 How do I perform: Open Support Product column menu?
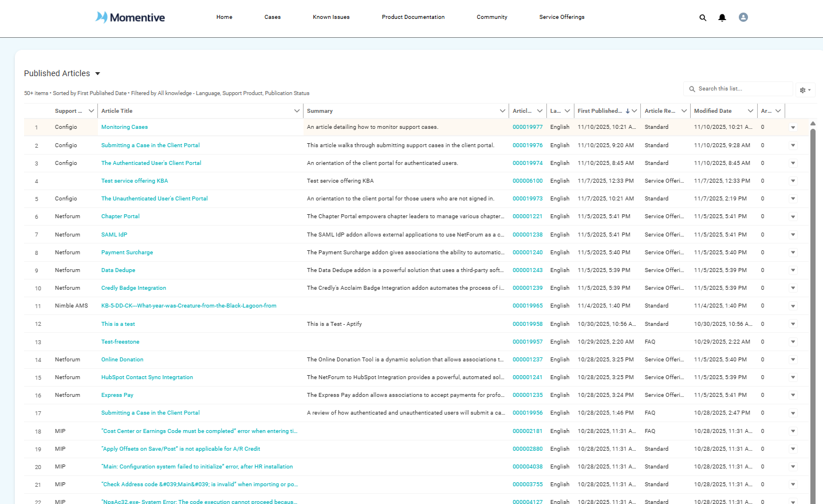[x=91, y=111]
